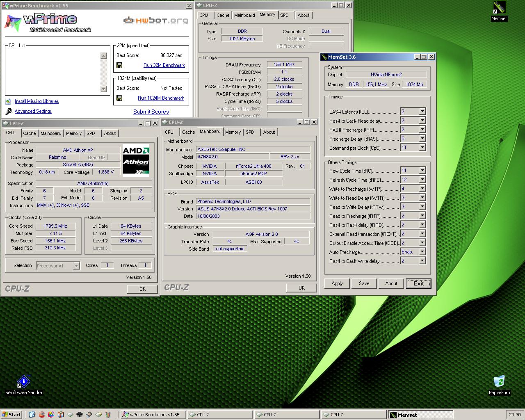Image resolution: width=525 pixels, height=420 pixels.
Task: Open the SiSoftware Sandra desktop icon
Action: pyautogui.click(x=23, y=385)
